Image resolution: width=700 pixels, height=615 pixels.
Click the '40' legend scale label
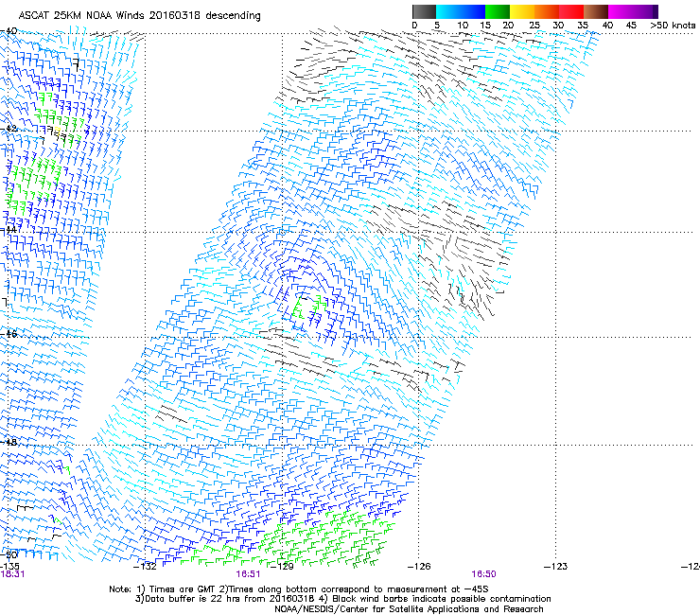pyautogui.click(x=607, y=25)
